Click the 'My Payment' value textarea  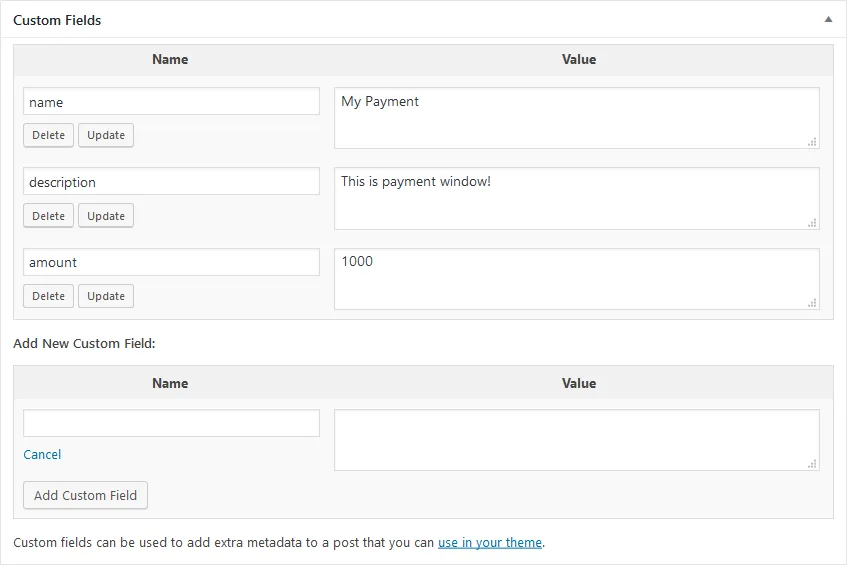[x=576, y=118]
